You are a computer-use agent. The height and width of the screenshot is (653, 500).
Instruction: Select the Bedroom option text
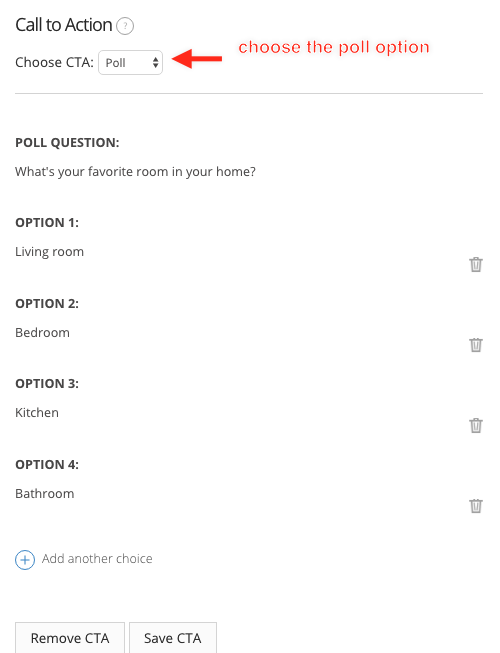click(x=42, y=333)
